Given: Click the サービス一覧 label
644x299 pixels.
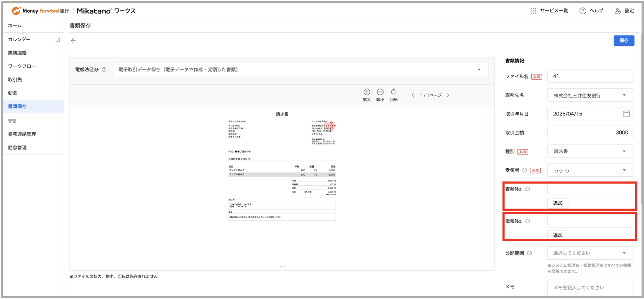Looking at the screenshot, I should pyautogui.click(x=554, y=11).
